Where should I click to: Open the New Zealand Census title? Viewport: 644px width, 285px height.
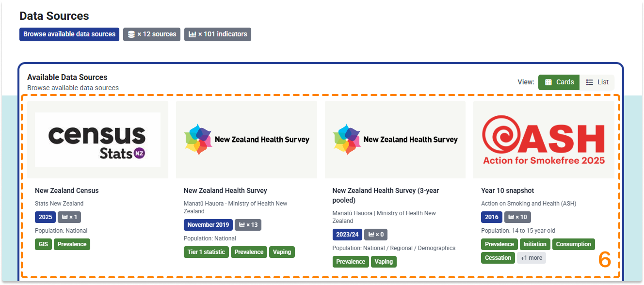point(66,190)
